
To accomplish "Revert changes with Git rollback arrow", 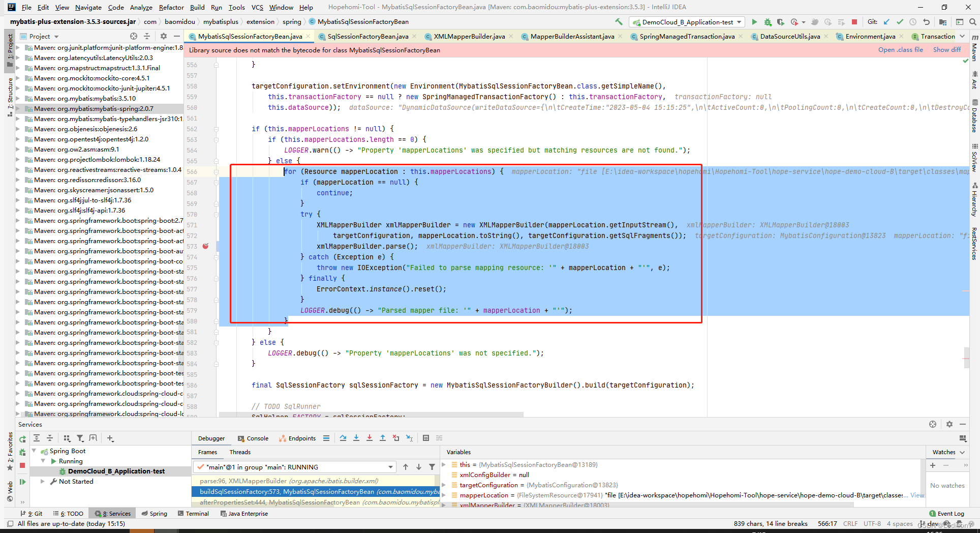I will coord(926,22).
